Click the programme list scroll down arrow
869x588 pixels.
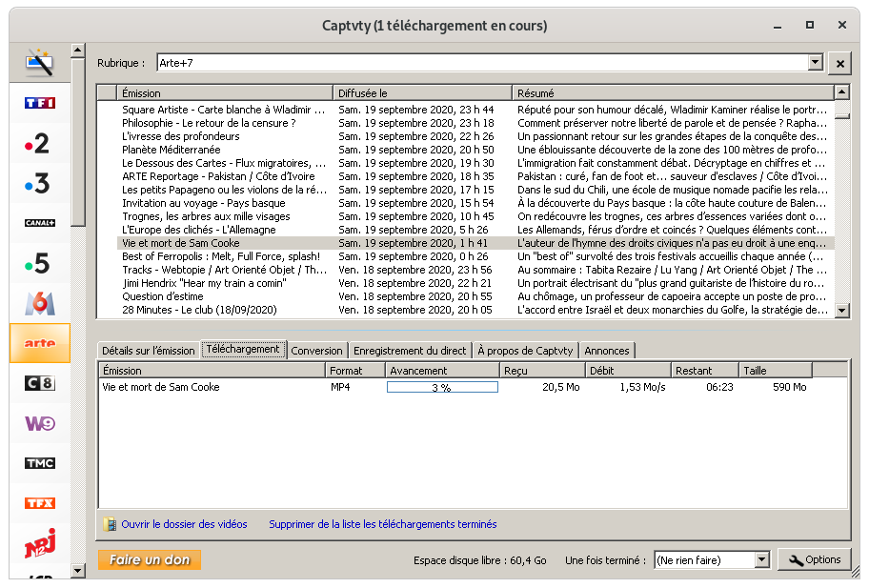(842, 311)
